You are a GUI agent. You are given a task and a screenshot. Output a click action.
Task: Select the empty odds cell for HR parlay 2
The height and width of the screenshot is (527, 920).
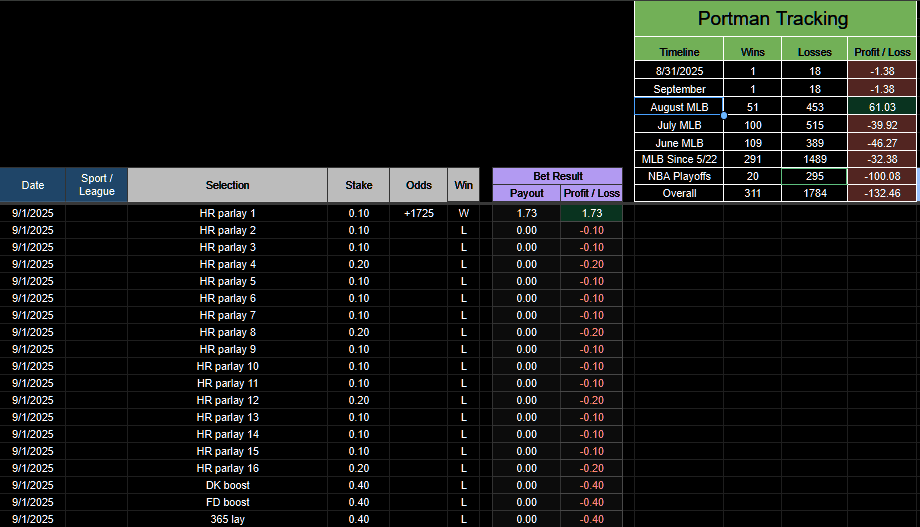click(x=418, y=230)
